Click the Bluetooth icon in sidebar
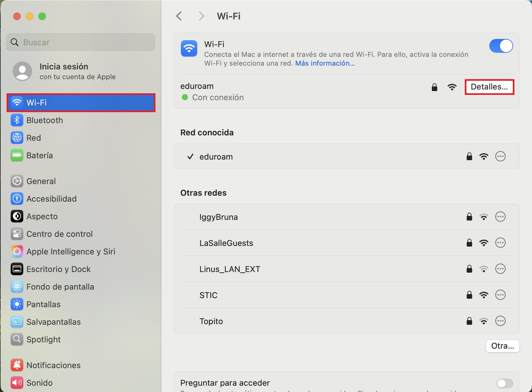The width and height of the screenshot is (532, 392). tap(17, 120)
